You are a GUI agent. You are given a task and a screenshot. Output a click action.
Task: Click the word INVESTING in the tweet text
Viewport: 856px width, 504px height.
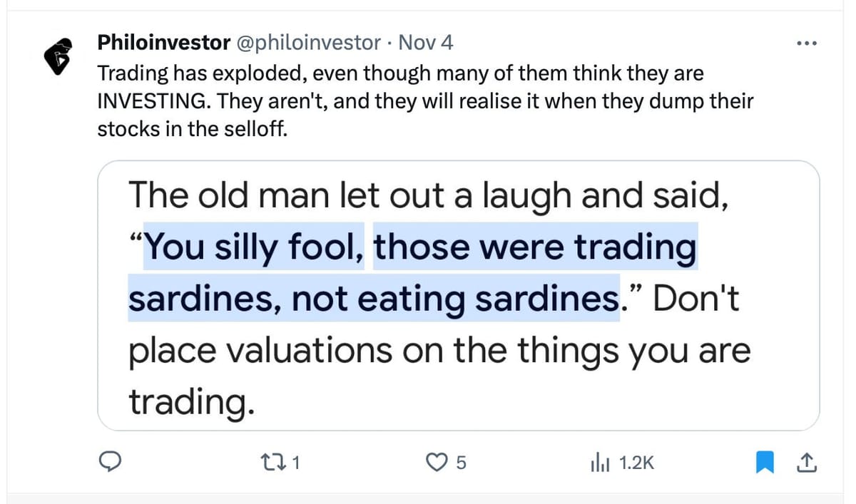pyautogui.click(x=153, y=101)
